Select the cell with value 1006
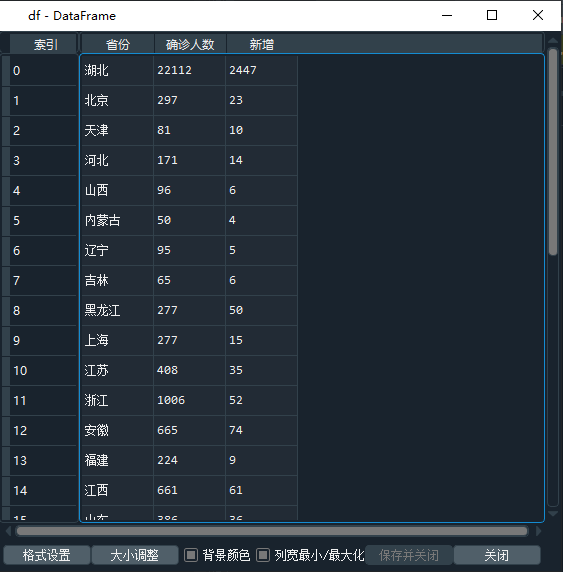563x572 pixels. pyautogui.click(x=189, y=400)
